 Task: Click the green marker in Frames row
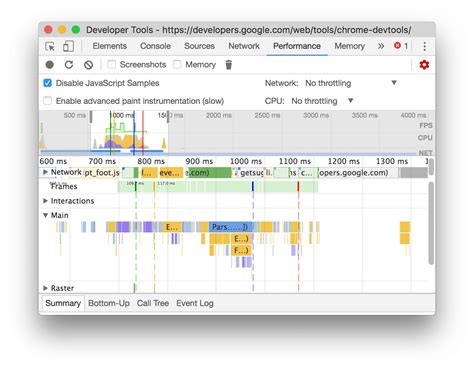click(x=136, y=186)
